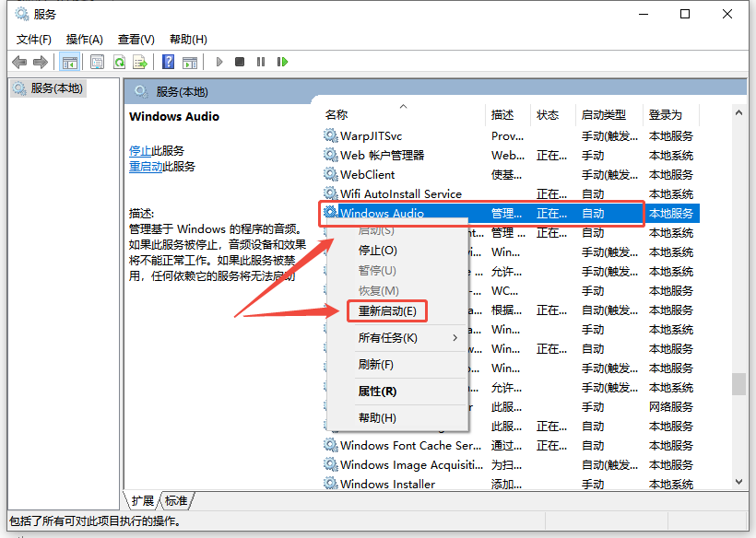Click the Restart service toolbar icon

coord(282,62)
